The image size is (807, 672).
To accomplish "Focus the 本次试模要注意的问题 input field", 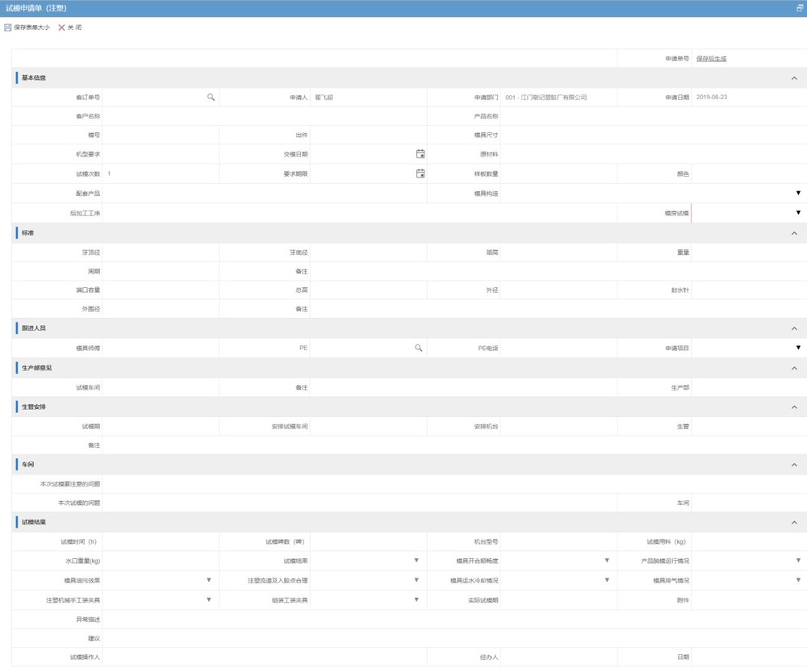I will coord(454,484).
